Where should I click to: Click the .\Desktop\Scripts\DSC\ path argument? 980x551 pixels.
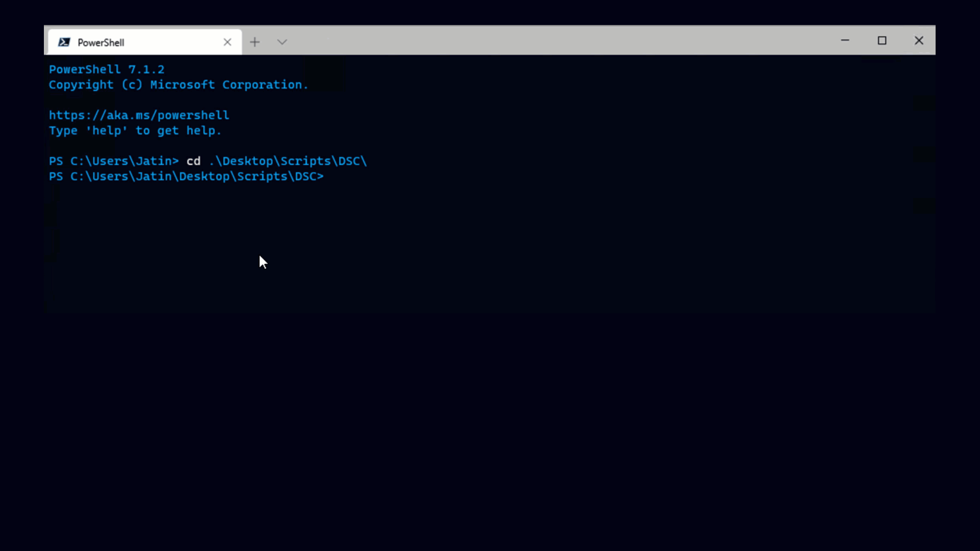point(288,161)
